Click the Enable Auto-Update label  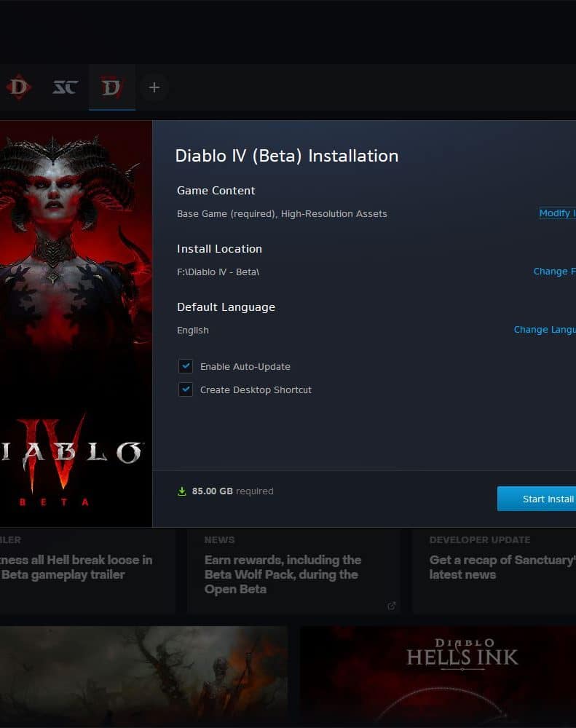(245, 366)
